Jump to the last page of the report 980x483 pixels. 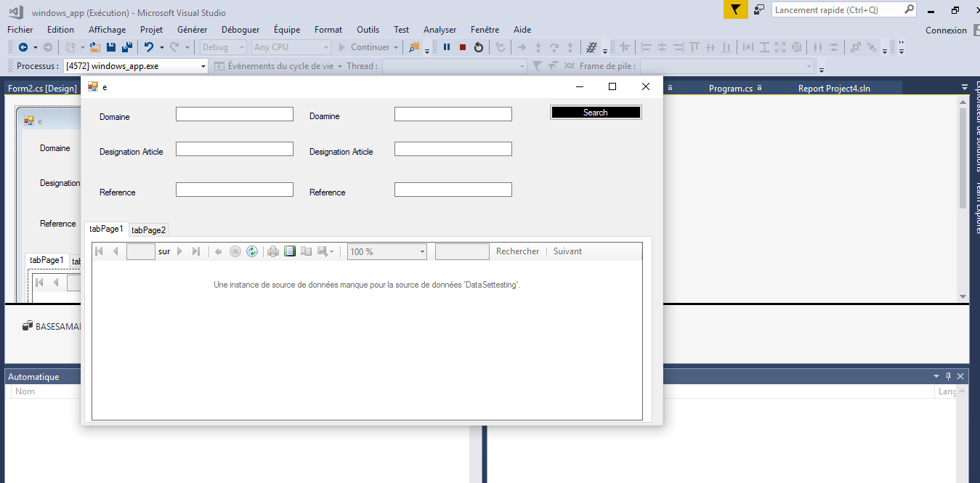pos(196,251)
